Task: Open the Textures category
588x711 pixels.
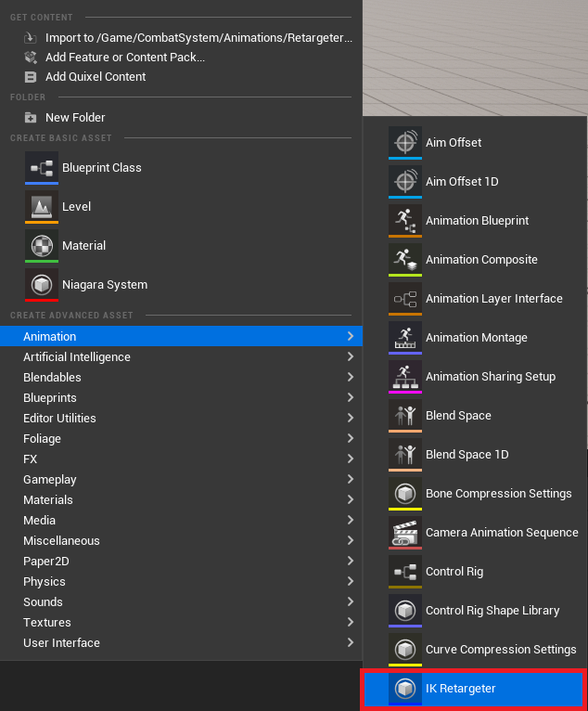Action: click(181, 622)
